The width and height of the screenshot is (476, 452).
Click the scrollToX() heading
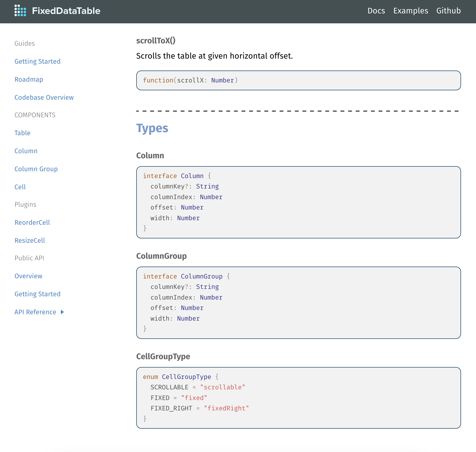coord(156,41)
